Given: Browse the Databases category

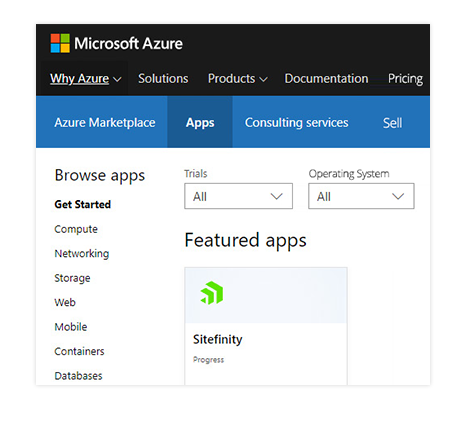Looking at the screenshot, I should [78, 376].
